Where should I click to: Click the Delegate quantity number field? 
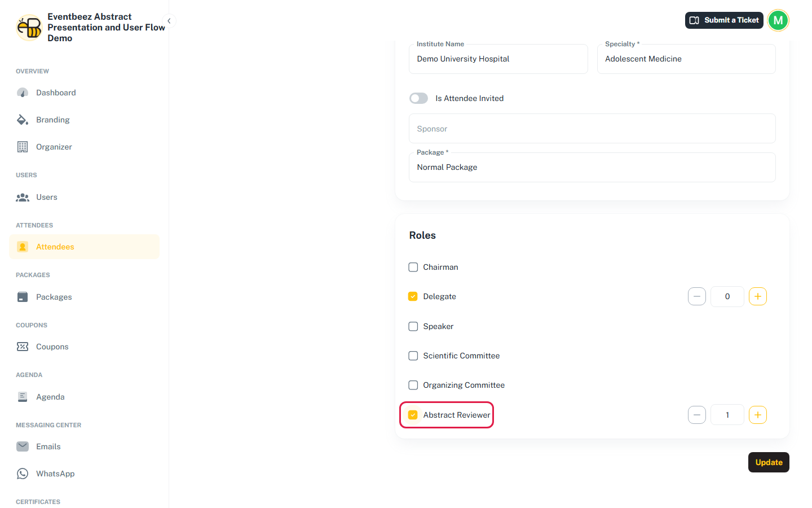click(727, 296)
